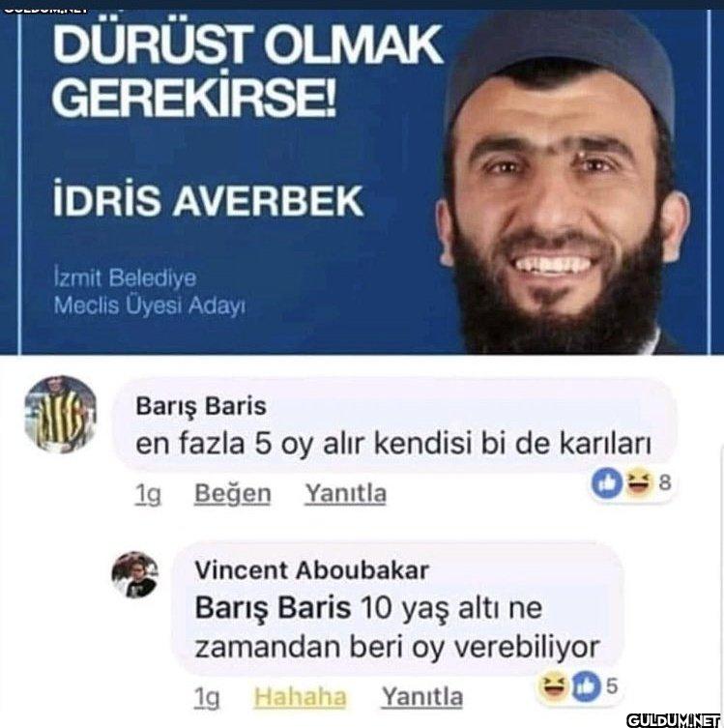Open Barış Baris's striped-jersey profile picture

(60, 414)
